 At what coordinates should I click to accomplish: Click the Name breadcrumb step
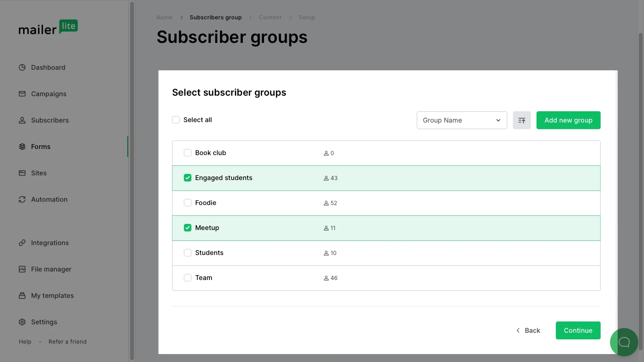tap(165, 17)
